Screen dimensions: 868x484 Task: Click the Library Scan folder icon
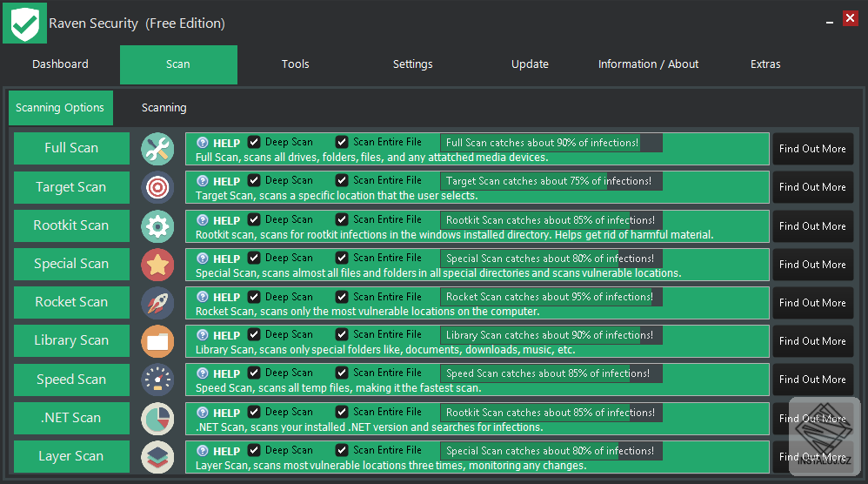point(157,342)
